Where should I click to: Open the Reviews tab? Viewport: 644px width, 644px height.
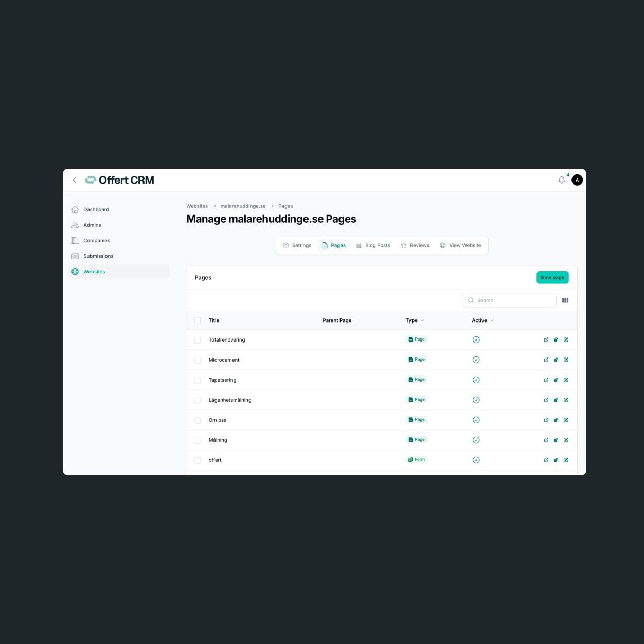click(x=415, y=245)
